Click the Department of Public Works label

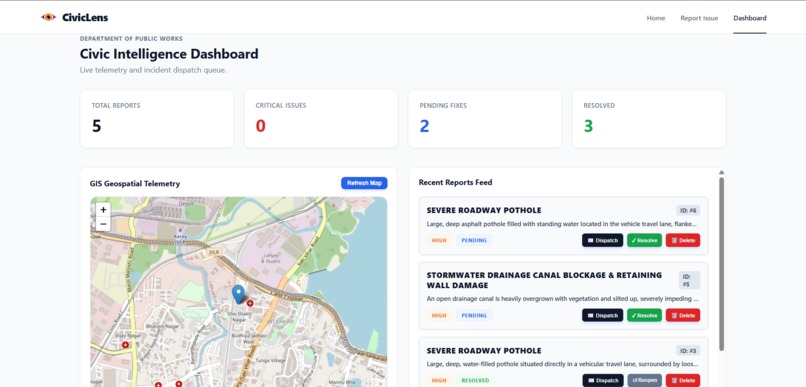[131, 39]
